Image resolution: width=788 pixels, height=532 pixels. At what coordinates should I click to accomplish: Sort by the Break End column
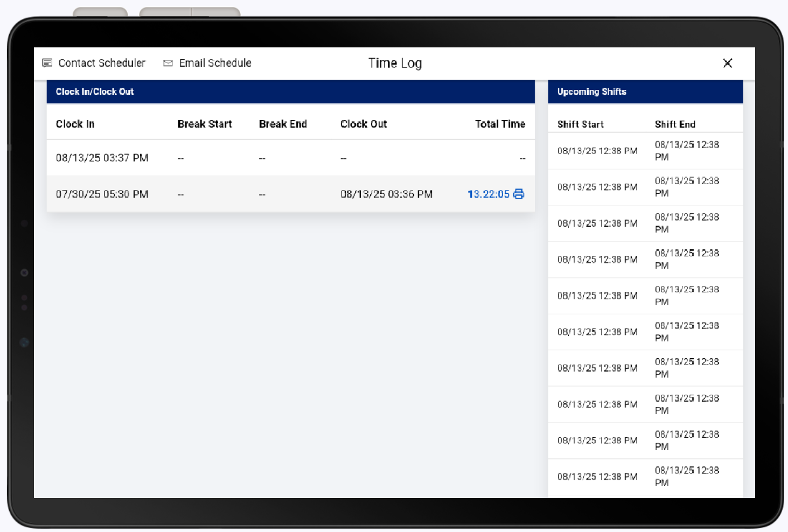pos(283,124)
